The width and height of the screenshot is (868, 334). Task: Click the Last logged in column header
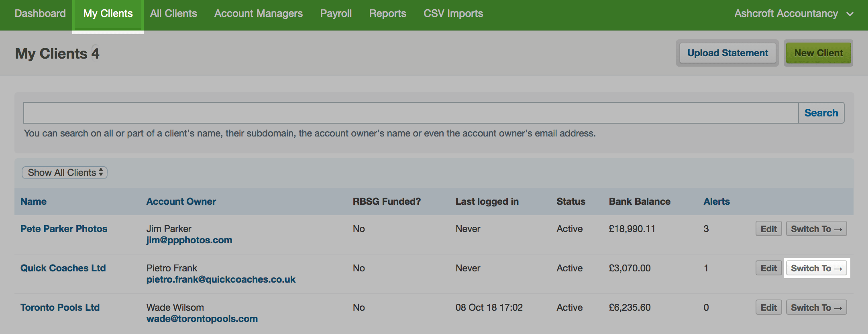click(487, 202)
